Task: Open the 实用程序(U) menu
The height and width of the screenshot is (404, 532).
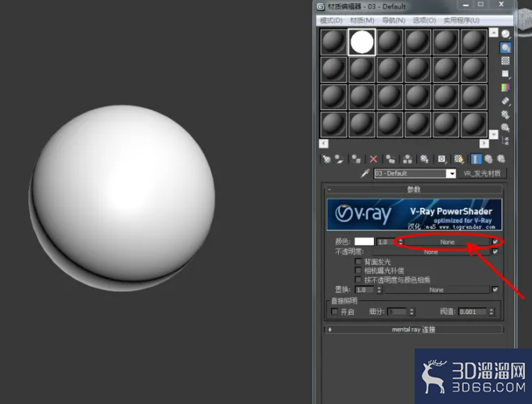Action: click(462, 20)
